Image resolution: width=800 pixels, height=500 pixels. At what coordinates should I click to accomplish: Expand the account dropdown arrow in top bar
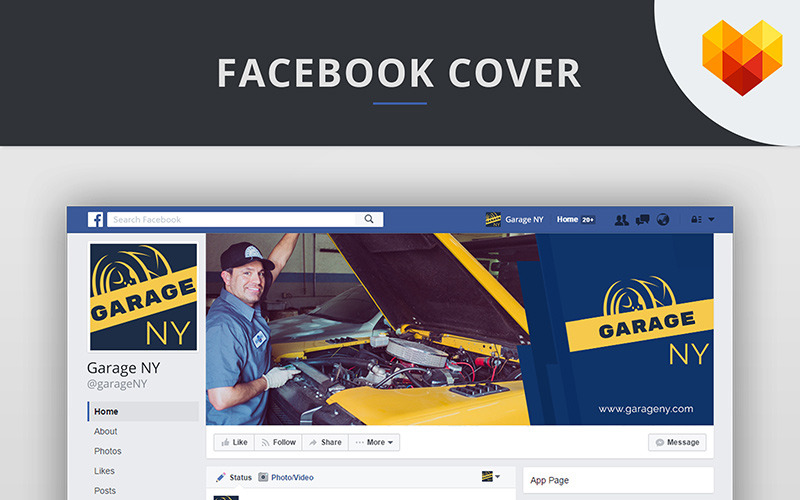711,219
